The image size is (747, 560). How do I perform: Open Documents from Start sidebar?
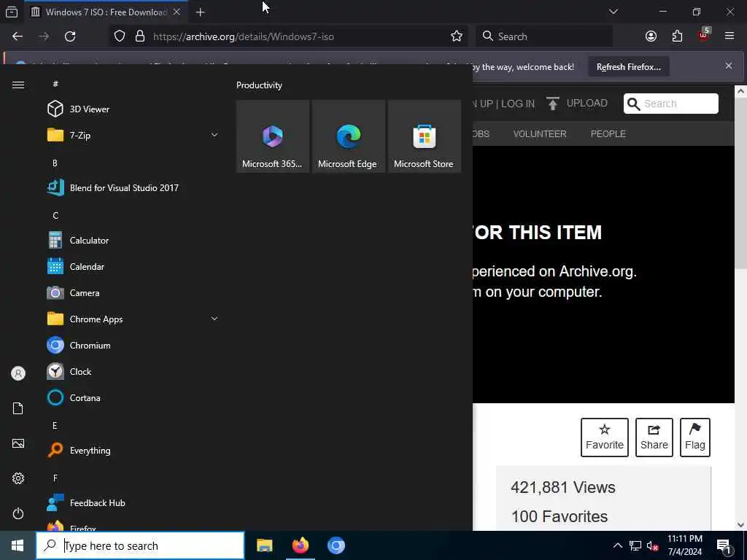(x=18, y=408)
